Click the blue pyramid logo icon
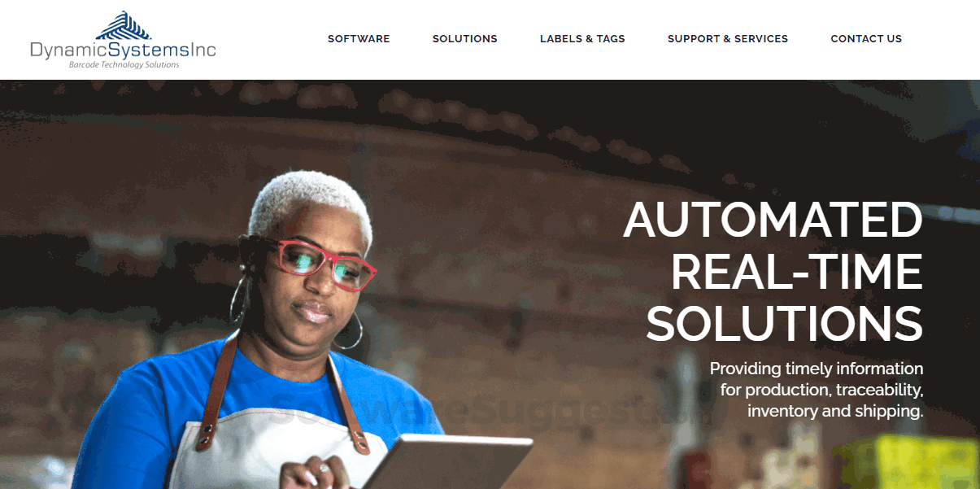The image size is (980, 489). click(x=124, y=25)
